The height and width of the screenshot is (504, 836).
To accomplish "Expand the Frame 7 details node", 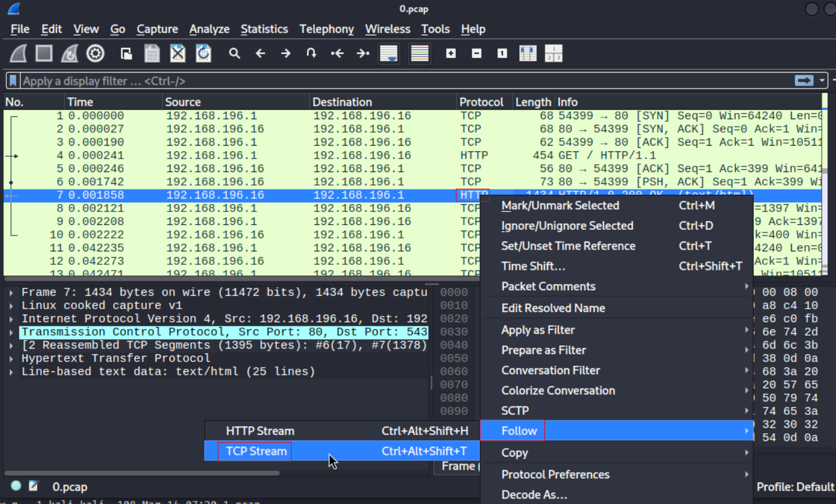I will coord(12,293).
